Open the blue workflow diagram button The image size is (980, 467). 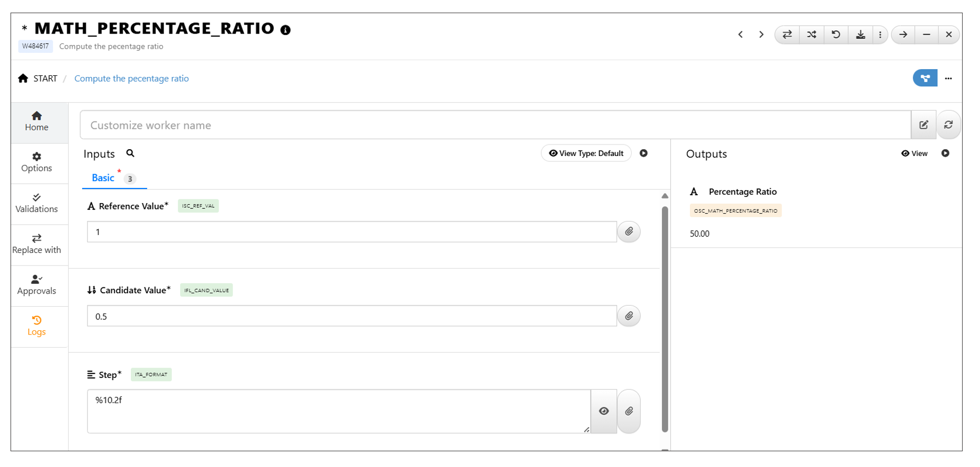924,78
